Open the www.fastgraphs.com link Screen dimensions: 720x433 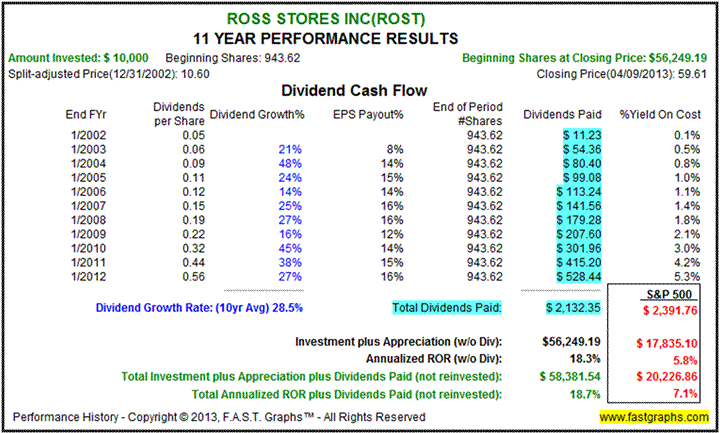pos(654,417)
